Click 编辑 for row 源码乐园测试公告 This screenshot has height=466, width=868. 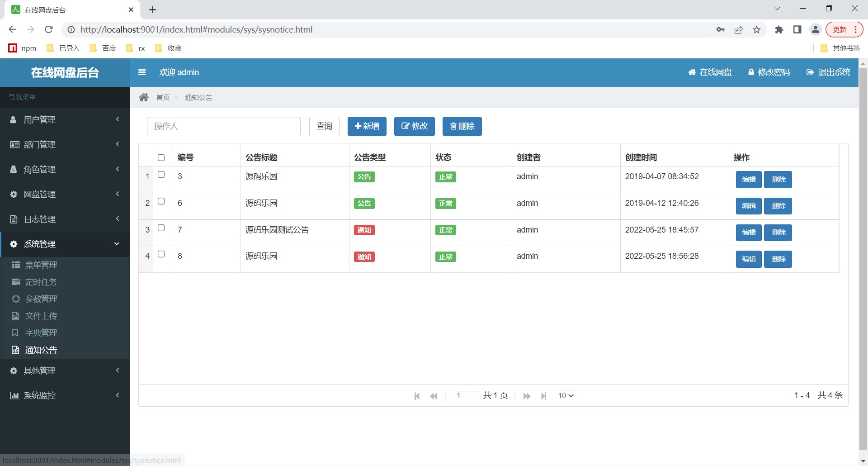pyautogui.click(x=749, y=233)
